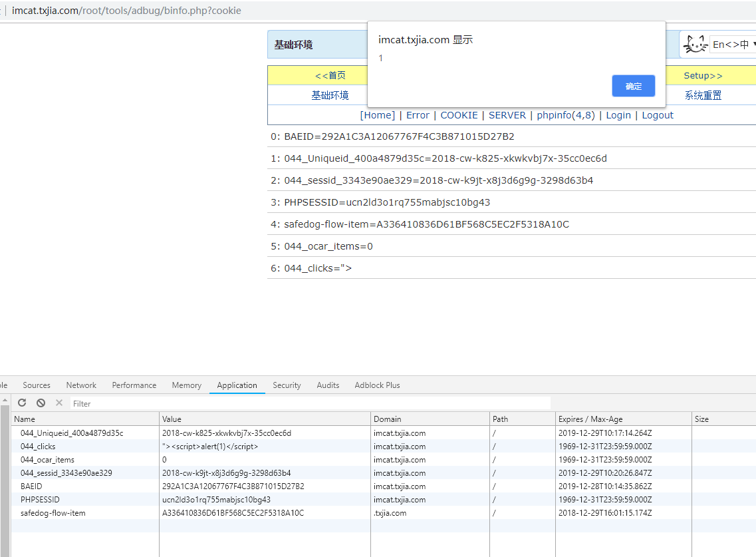Click the refresh cookies icon in DevTools

22,403
